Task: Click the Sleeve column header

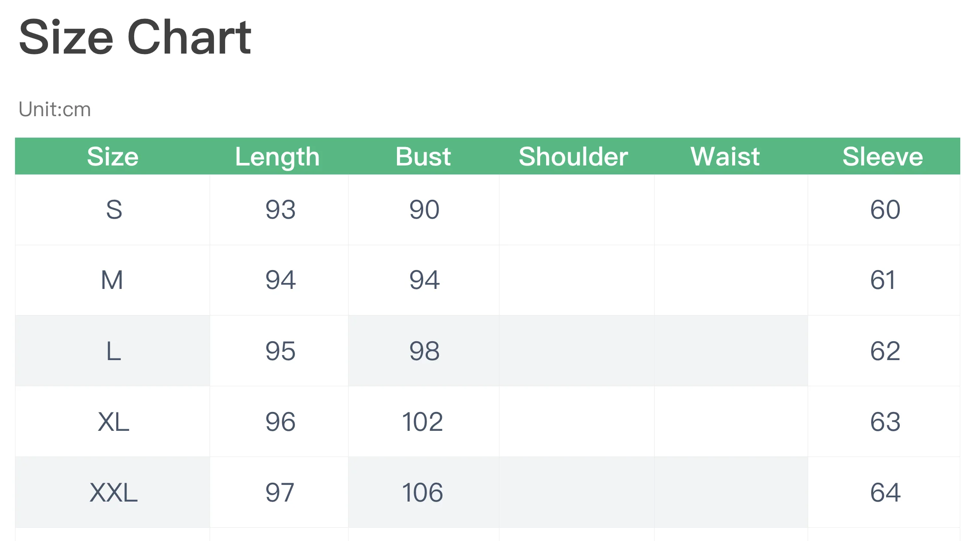Action: pos(883,156)
